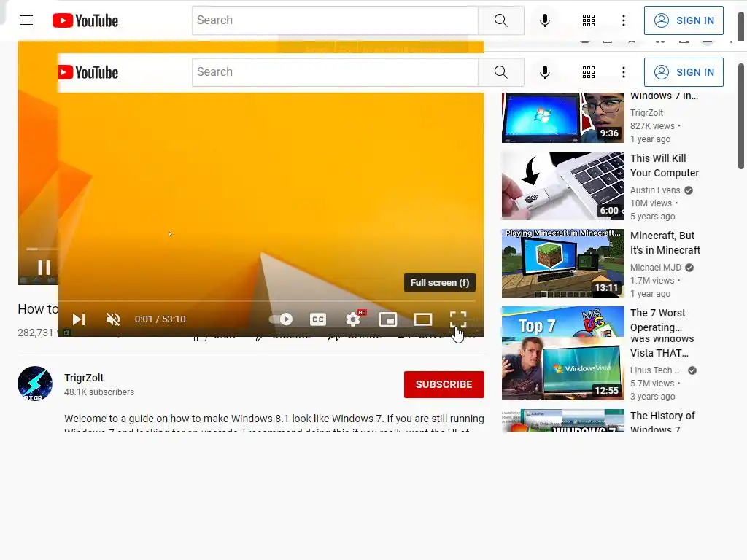Viewport: 747px width, 560px height.
Task: Click 827K views under TrigrZolt video
Action: pos(652,125)
